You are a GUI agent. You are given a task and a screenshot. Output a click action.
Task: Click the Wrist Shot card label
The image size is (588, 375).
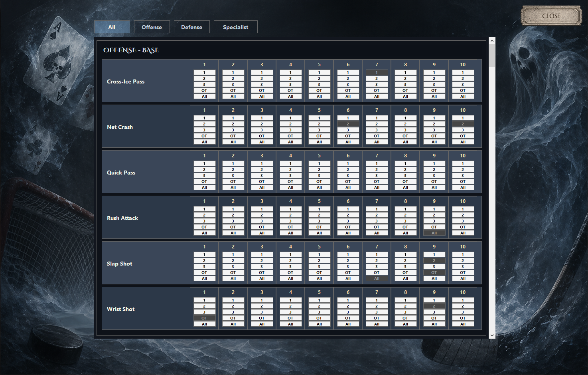(x=120, y=309)
